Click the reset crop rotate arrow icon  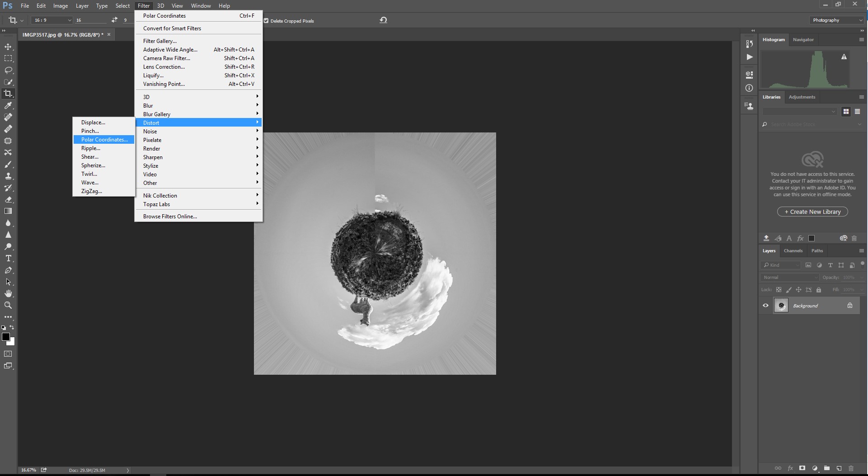383,20
